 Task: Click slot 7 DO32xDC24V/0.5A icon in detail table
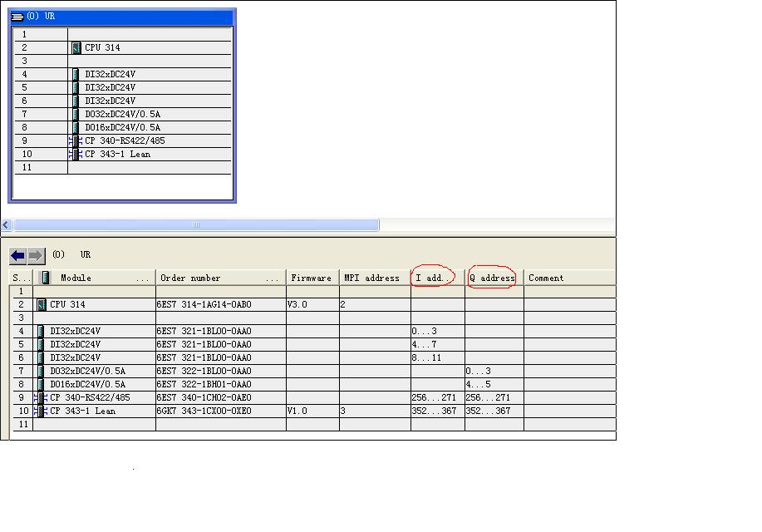point(41,371)
